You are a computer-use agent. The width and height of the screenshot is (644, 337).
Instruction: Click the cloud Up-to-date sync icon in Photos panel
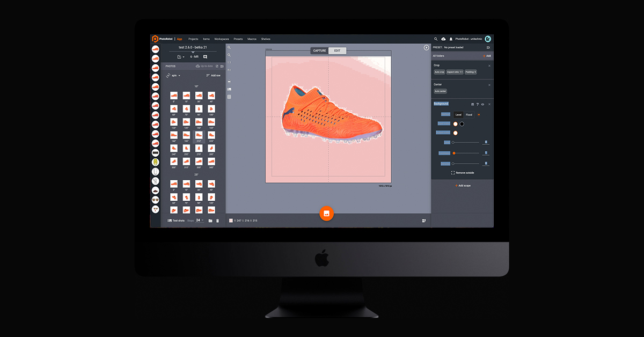[198, 66]
